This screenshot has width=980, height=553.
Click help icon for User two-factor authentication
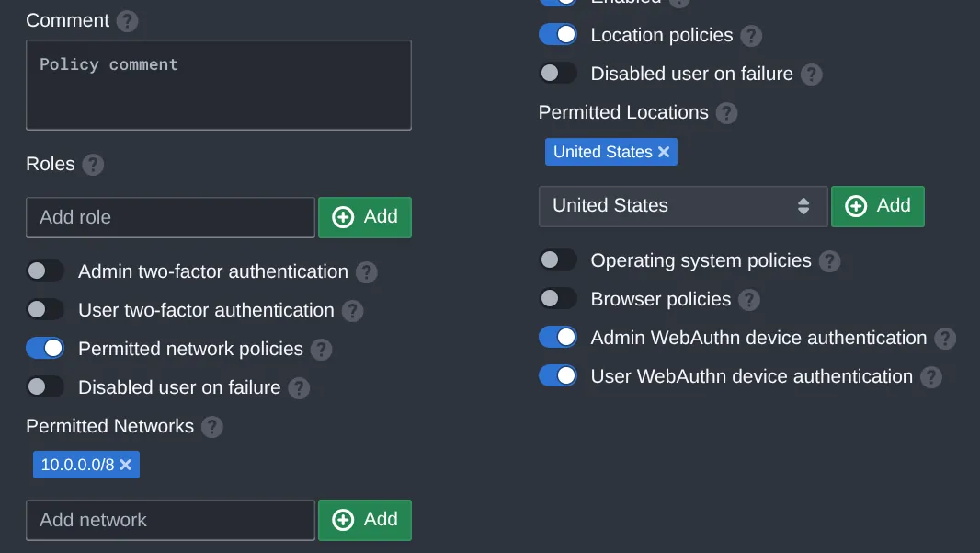click(x=350, y=310)
